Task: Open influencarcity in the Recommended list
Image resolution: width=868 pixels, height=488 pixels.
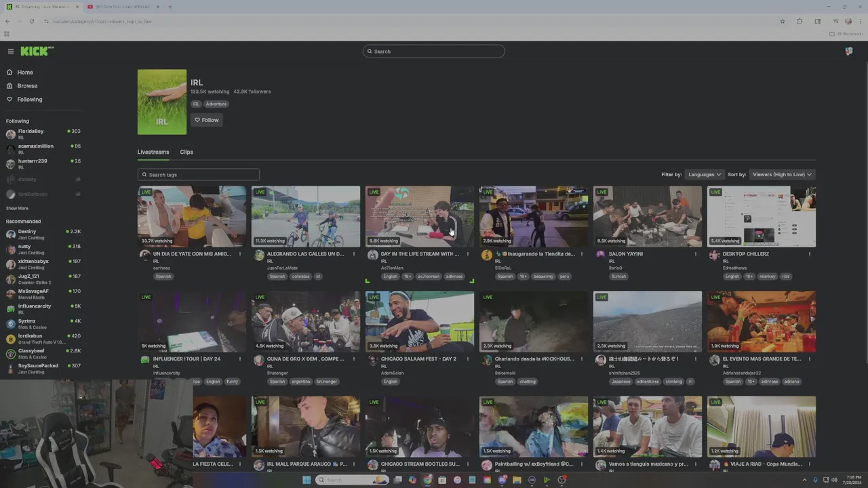Action: (43, 309)
